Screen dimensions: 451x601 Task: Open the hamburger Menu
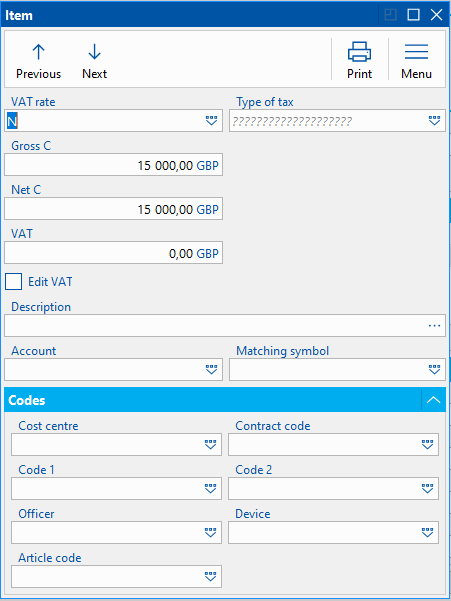coord(416,61)
